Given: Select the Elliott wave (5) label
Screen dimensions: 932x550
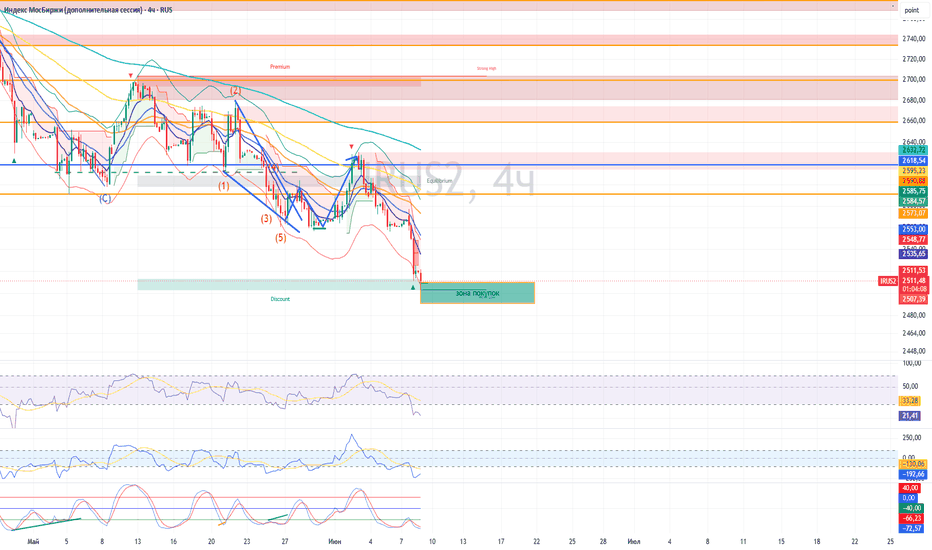Looking at the screenshot, I should pos(281,237).
